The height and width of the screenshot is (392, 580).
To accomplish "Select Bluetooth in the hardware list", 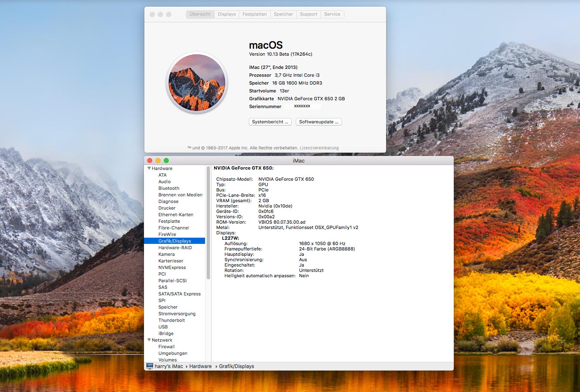I will coord(169,188).
